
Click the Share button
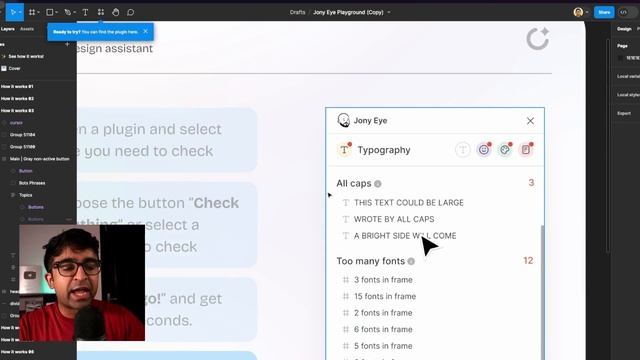(604, 12)
